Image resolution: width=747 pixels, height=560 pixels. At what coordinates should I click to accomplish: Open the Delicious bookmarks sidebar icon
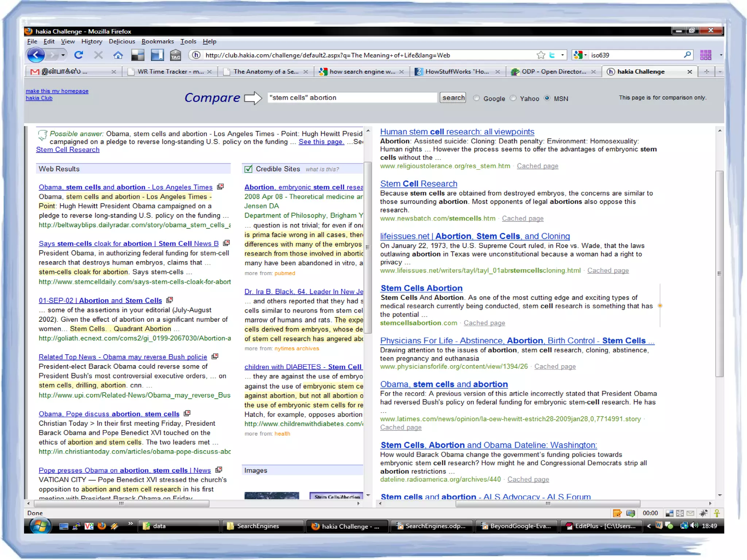tap(157, 55)
